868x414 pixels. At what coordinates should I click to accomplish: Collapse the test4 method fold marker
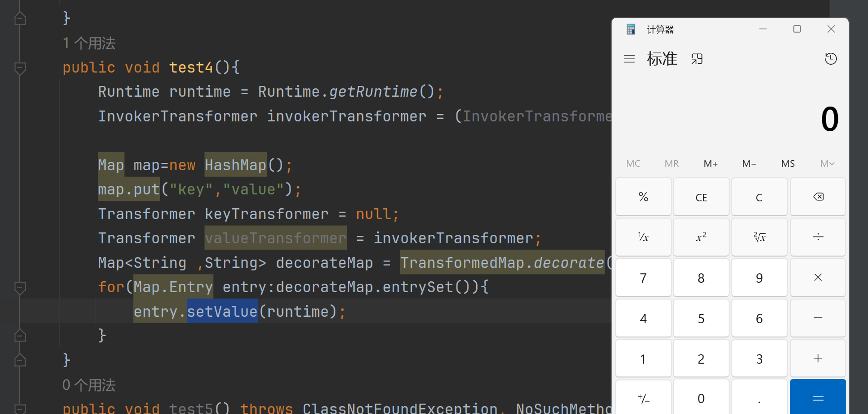20,68
